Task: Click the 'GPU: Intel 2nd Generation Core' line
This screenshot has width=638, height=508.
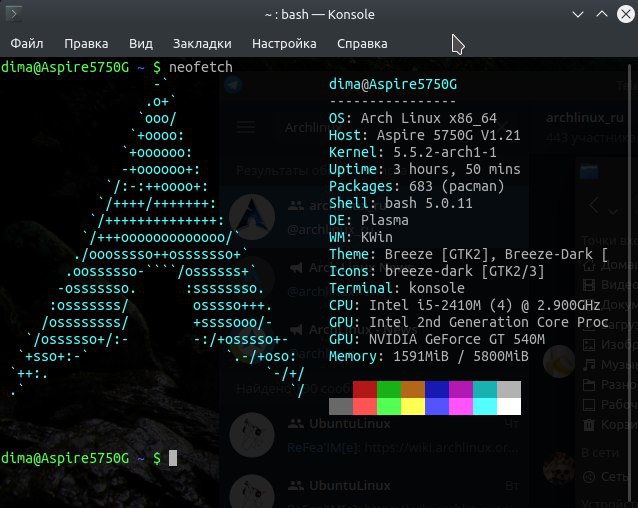Action: click(468, 322)
